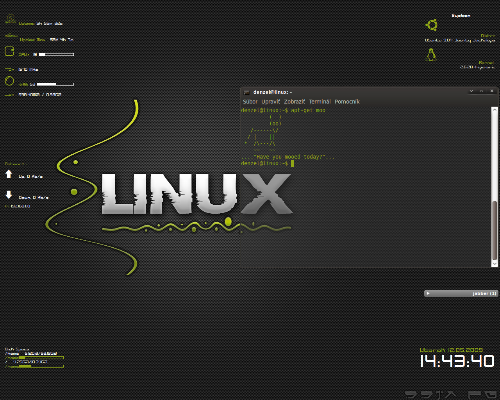Click the CPU usage progress bar
500x400 pixels.
click(x=56, y=54)
